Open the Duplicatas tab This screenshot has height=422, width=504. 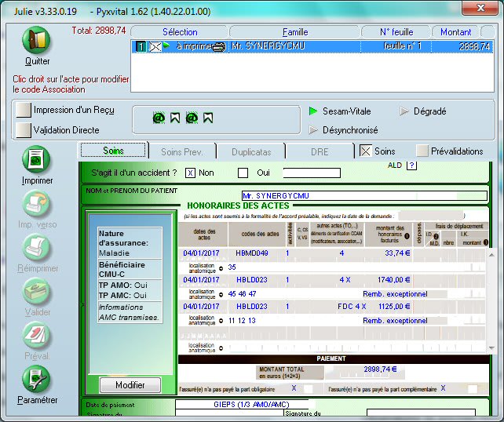(251, 151)
